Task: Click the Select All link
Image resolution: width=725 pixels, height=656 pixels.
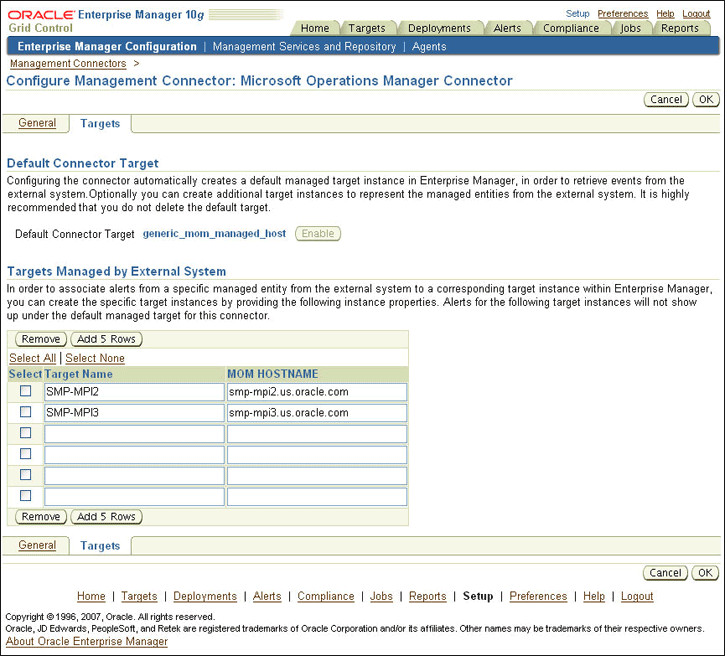Action: click(x=32, y=358)
